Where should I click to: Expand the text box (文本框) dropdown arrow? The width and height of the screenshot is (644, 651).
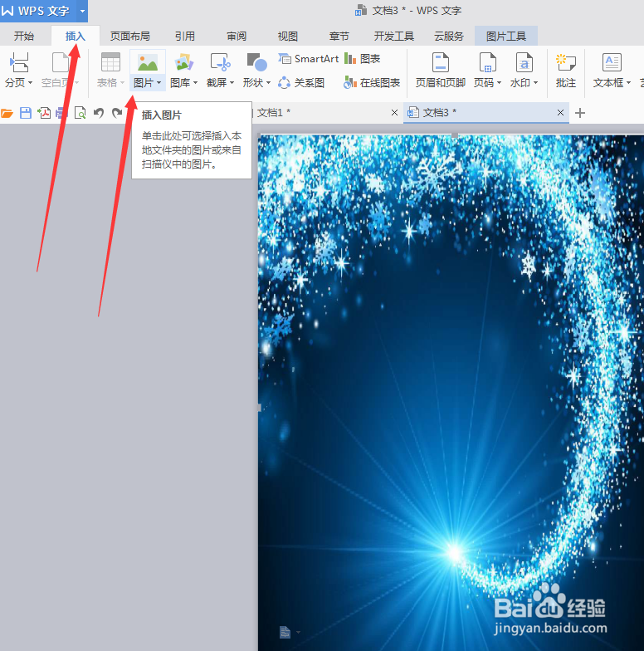629,83
